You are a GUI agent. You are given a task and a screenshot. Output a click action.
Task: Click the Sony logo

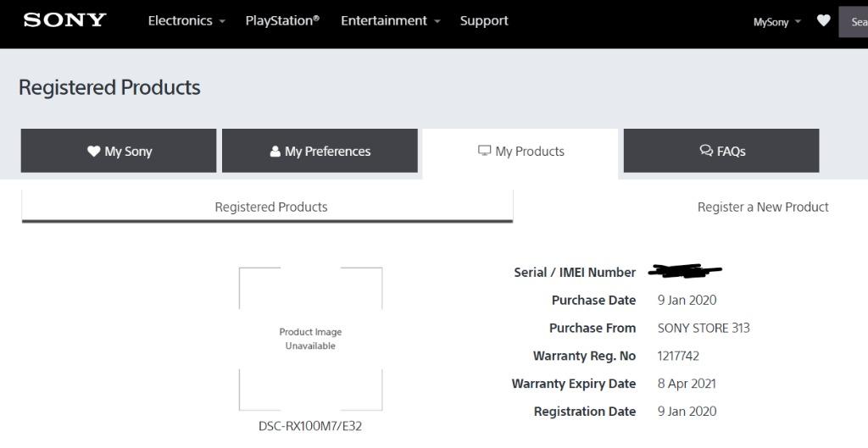pos(64,20)
